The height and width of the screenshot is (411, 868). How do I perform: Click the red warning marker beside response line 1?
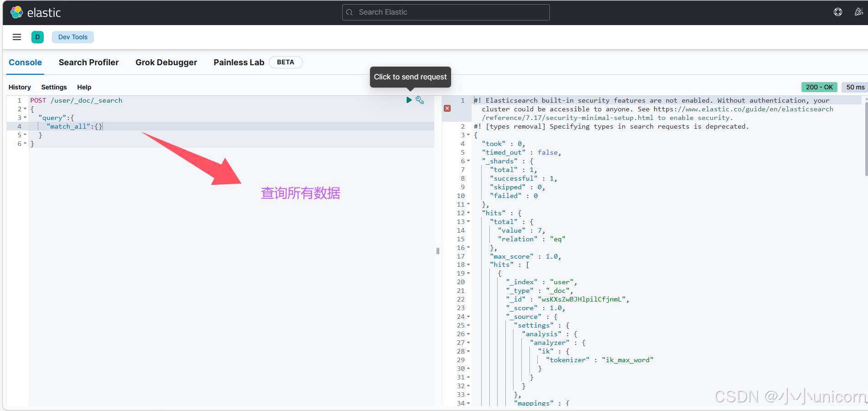pyautogui.click(x=447, y=109)
